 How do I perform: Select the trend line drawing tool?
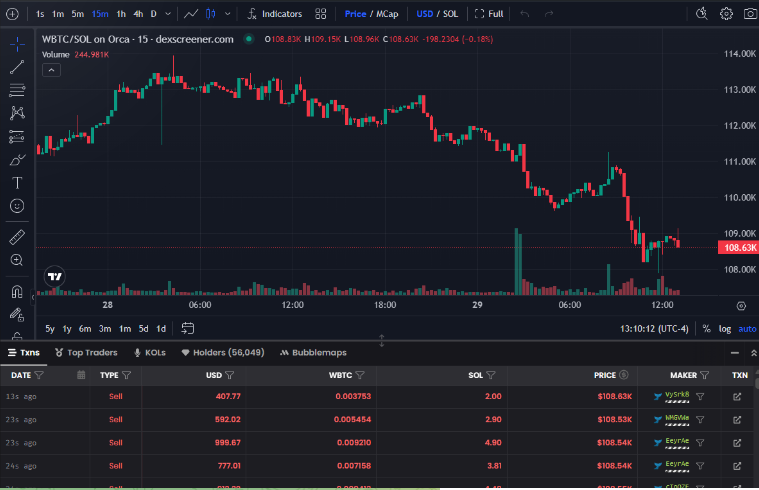[17, 68]
